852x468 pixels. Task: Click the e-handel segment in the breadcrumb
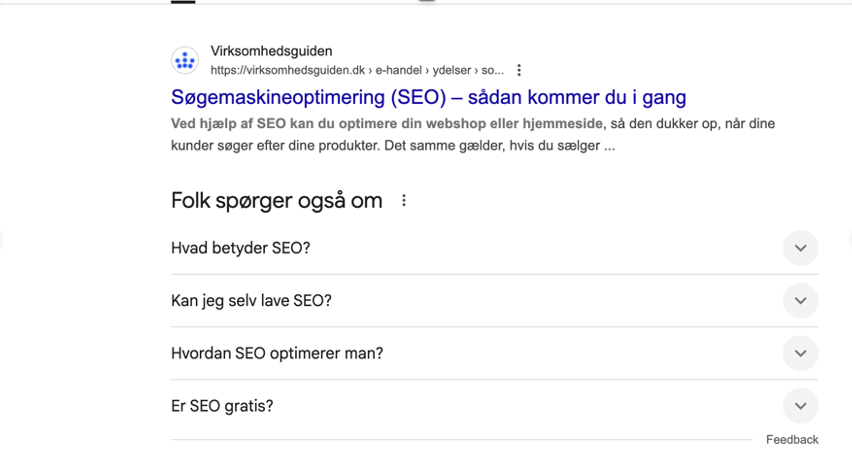[x=400, y=71]
